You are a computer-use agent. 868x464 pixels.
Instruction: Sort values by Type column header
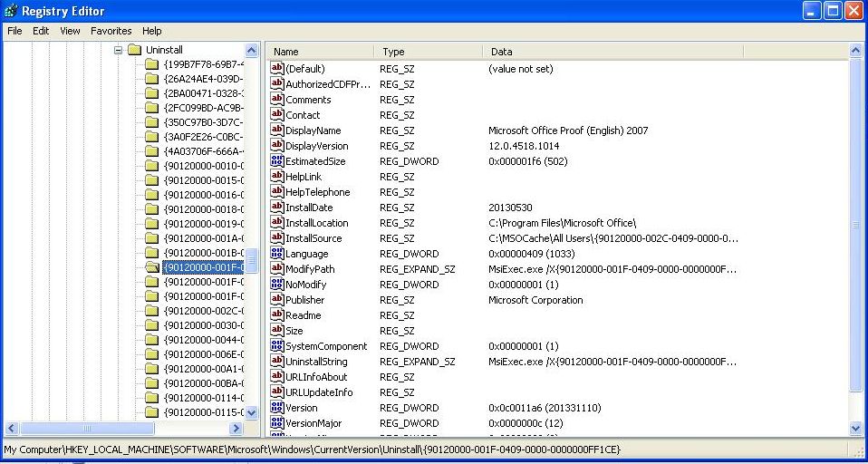click(429, 52)
